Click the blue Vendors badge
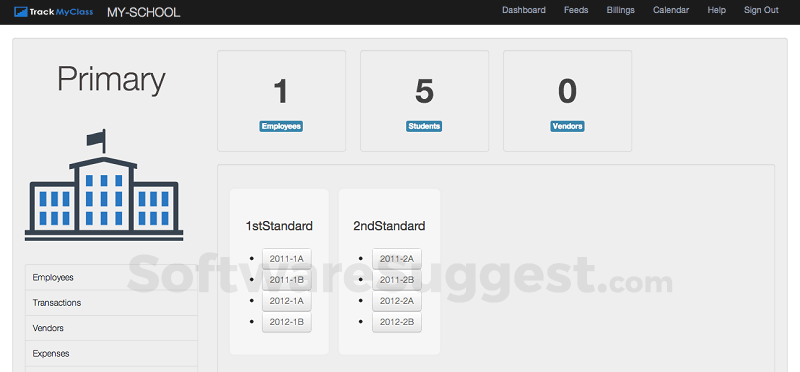 [x=567, y=126]
